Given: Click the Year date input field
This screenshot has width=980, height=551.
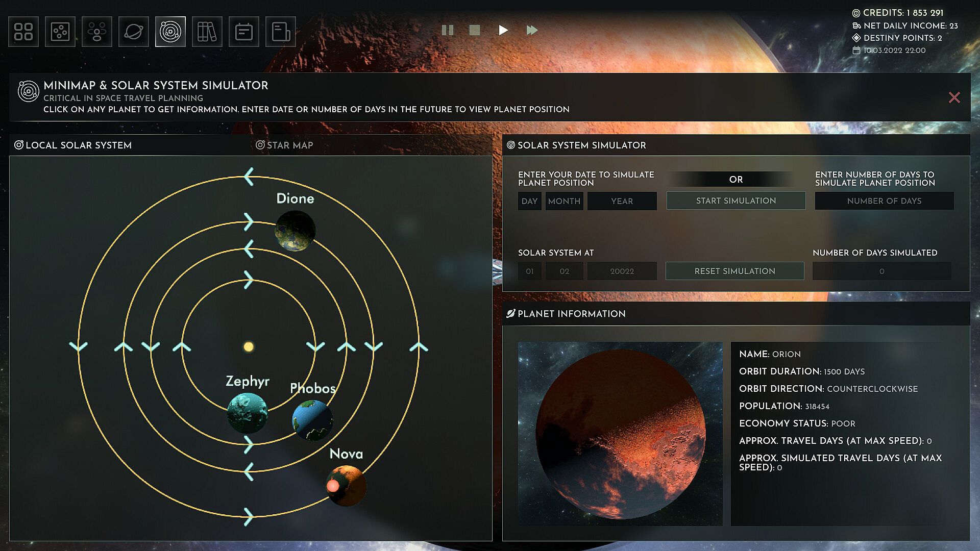Looking at the screenshot, I should coord(622,201).
